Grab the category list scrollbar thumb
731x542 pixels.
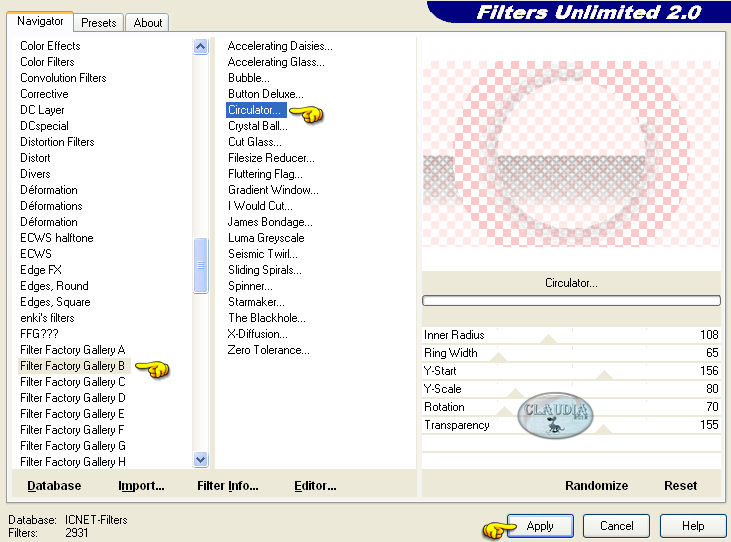(x=200, y=265)
